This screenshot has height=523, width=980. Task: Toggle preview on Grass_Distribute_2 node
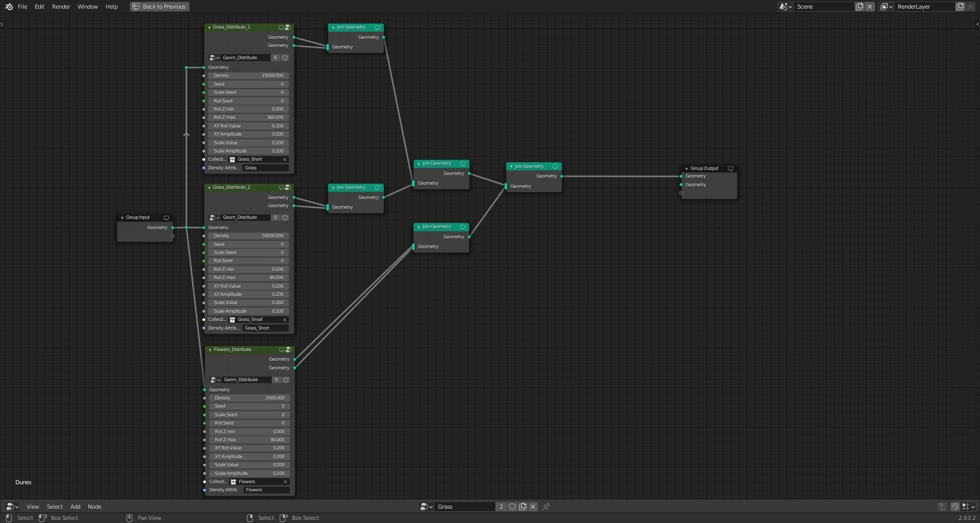click(x=281, y=187)
